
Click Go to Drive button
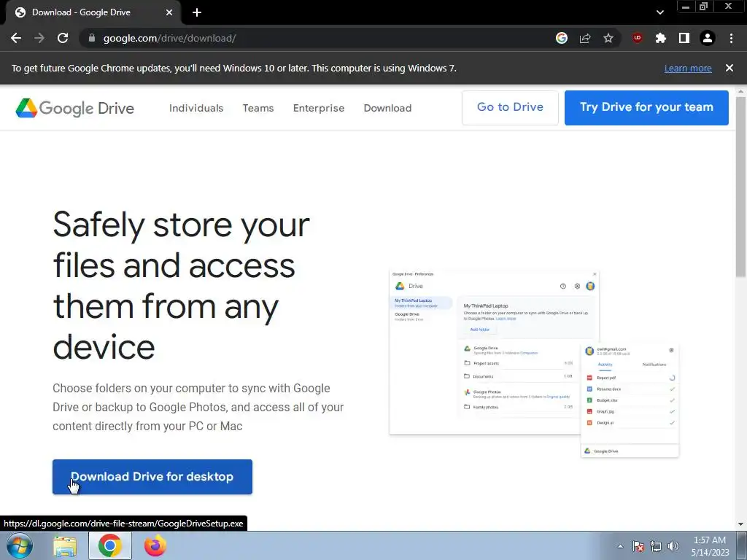(510, 108)
